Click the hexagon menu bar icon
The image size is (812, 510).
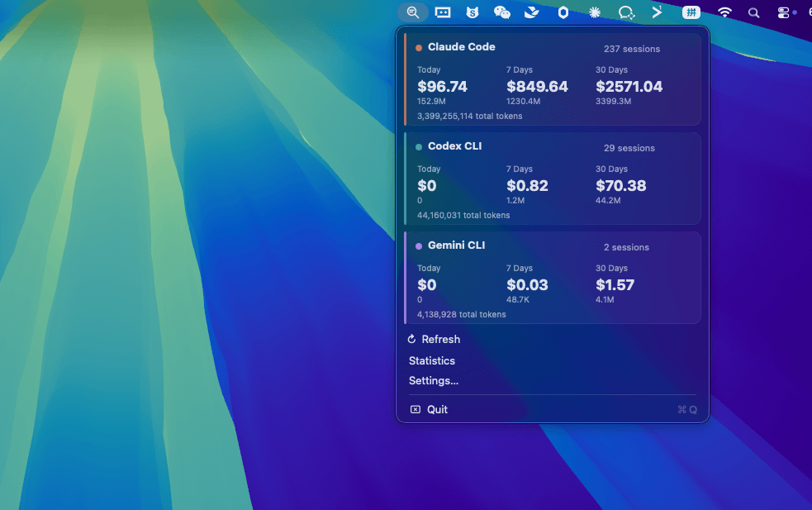(563, 12)
